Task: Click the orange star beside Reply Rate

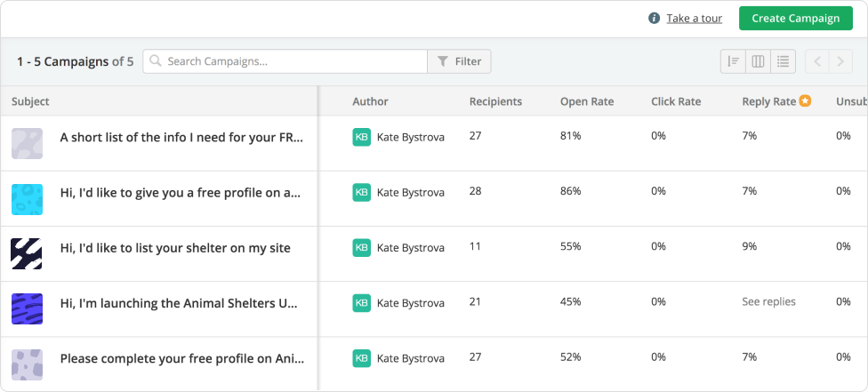Action: 805,101
